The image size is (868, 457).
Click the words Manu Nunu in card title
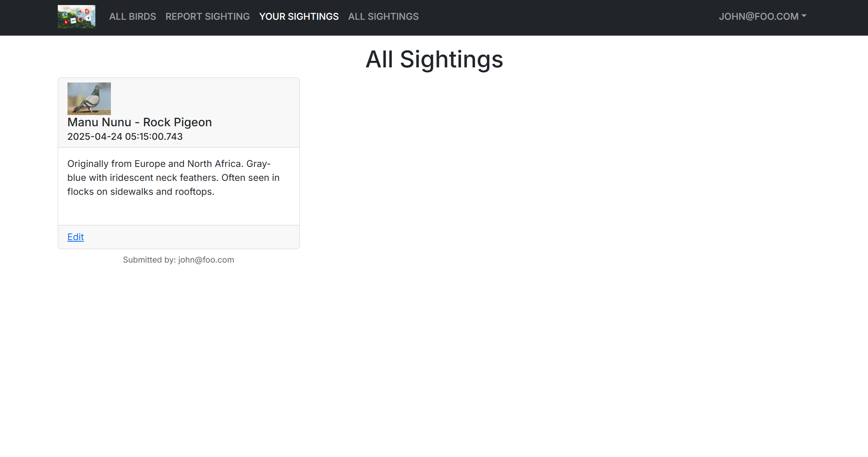click(99, 122)
